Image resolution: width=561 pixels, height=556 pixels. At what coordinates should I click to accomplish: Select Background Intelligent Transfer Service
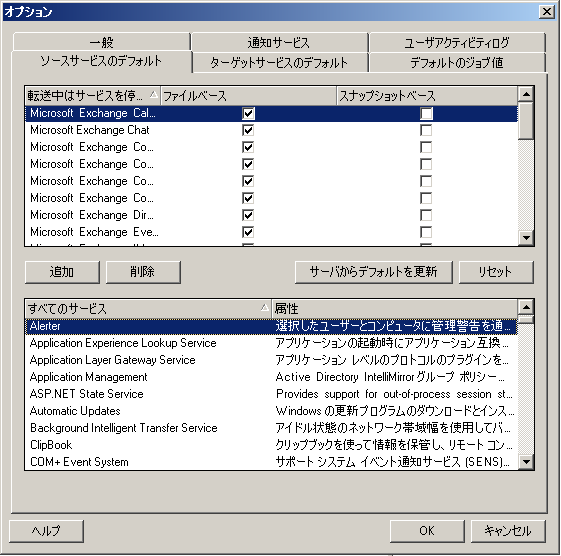click(x=272, y=428)
